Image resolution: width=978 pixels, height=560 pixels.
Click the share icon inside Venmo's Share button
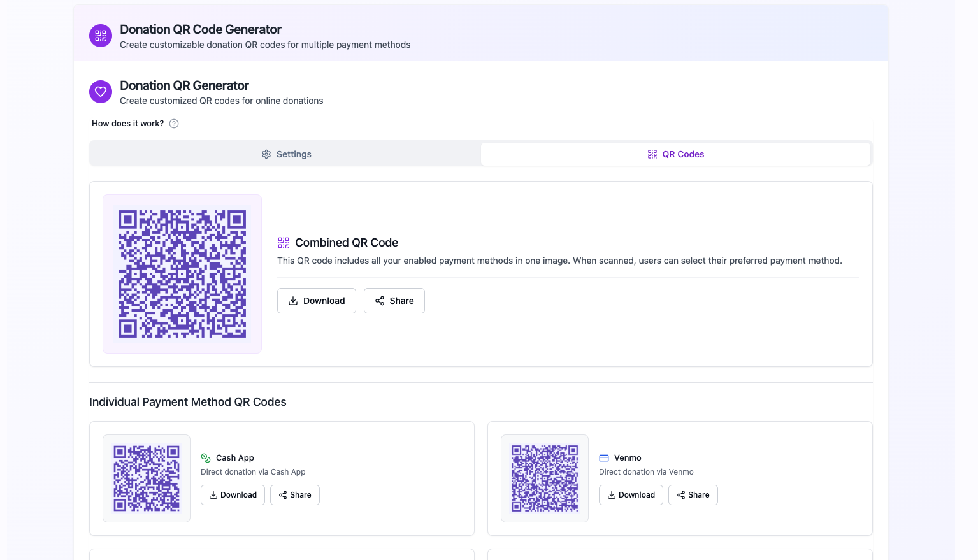tap(680, 495)
